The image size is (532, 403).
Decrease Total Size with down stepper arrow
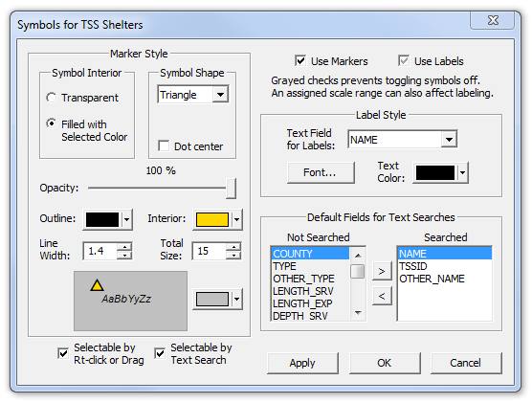click(233, 255)
